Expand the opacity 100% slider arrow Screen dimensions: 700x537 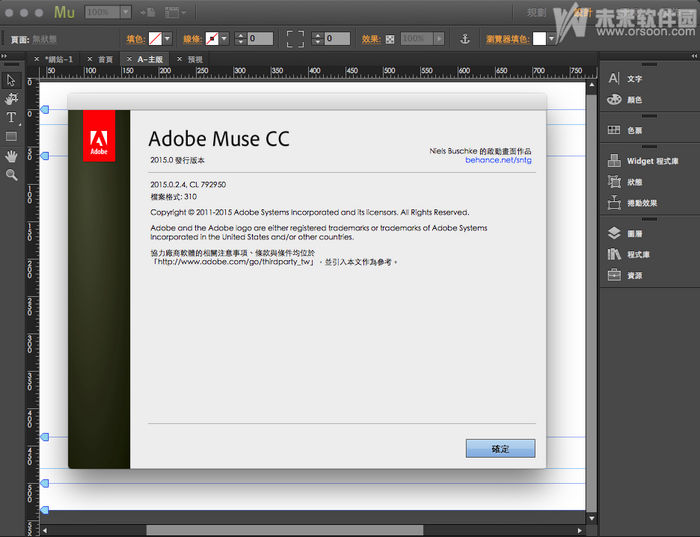click(439, 39)
